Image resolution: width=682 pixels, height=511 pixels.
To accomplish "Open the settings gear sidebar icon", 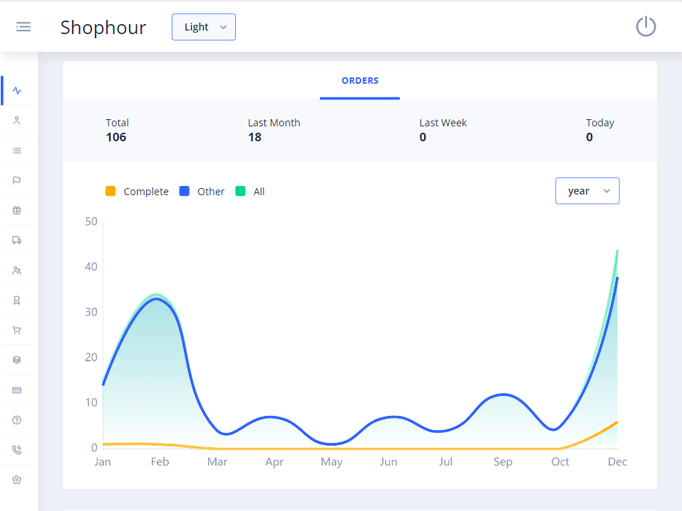I will pyautogui.click(x=17, y=480).
